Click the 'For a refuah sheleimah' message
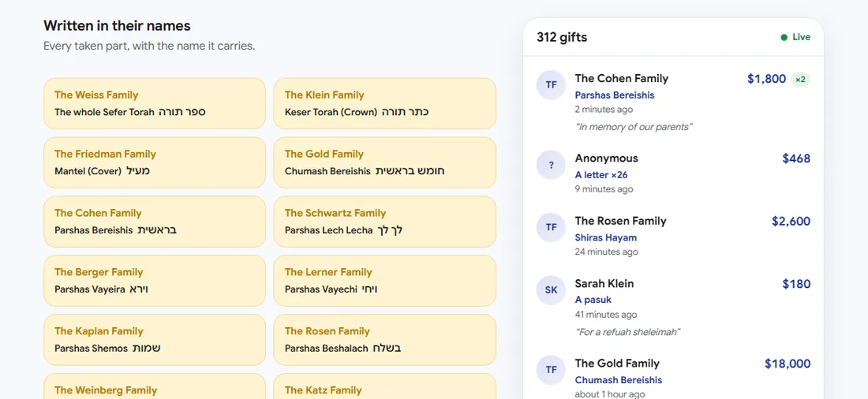 pos(628,332)
